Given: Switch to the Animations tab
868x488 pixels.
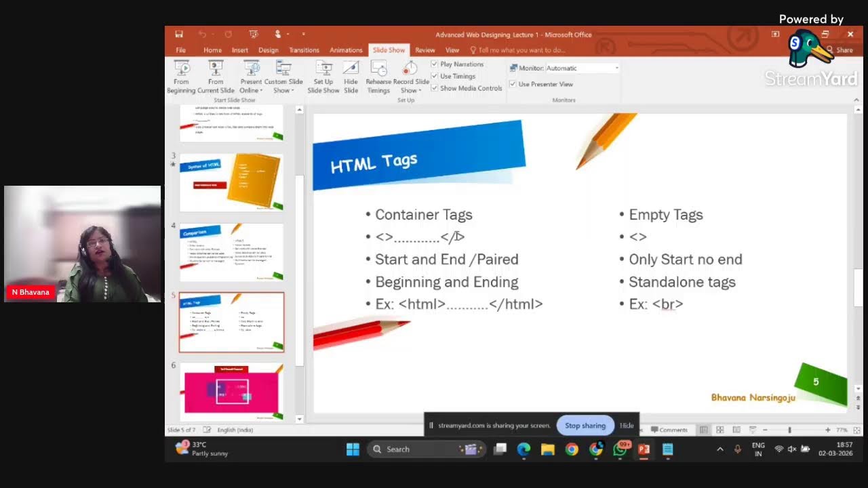Looking at the screenshot, I should click(346, 50).
